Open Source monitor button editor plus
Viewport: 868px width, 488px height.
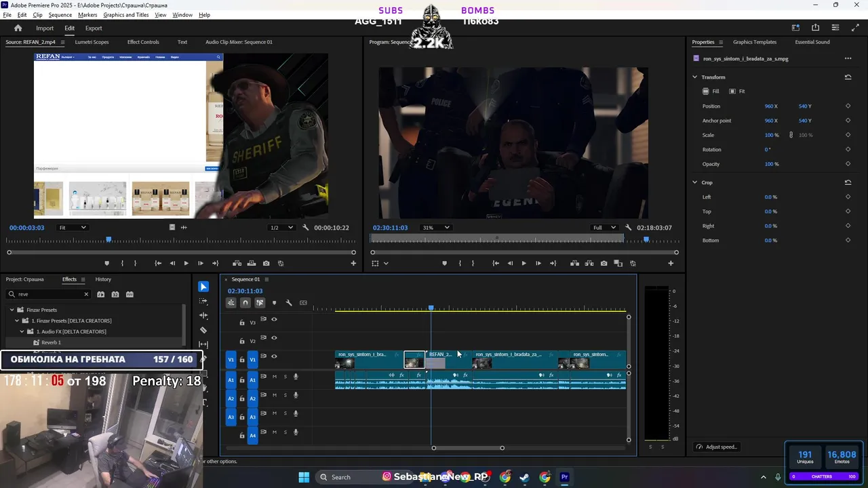pos(353,263)
